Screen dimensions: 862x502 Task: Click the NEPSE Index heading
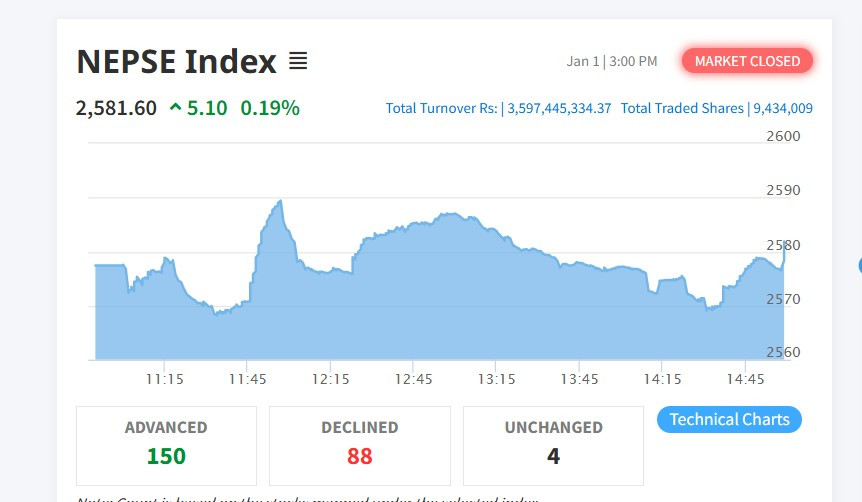point(176,62)
